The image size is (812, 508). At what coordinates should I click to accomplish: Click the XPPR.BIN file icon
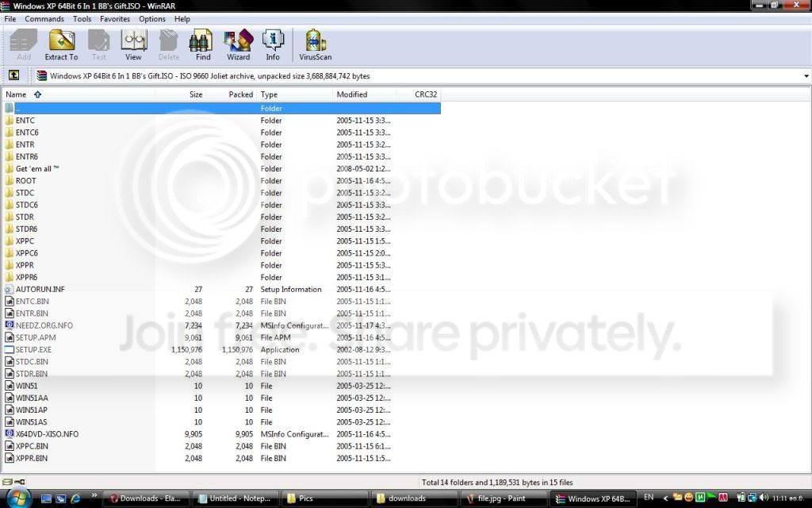(9, 458)
